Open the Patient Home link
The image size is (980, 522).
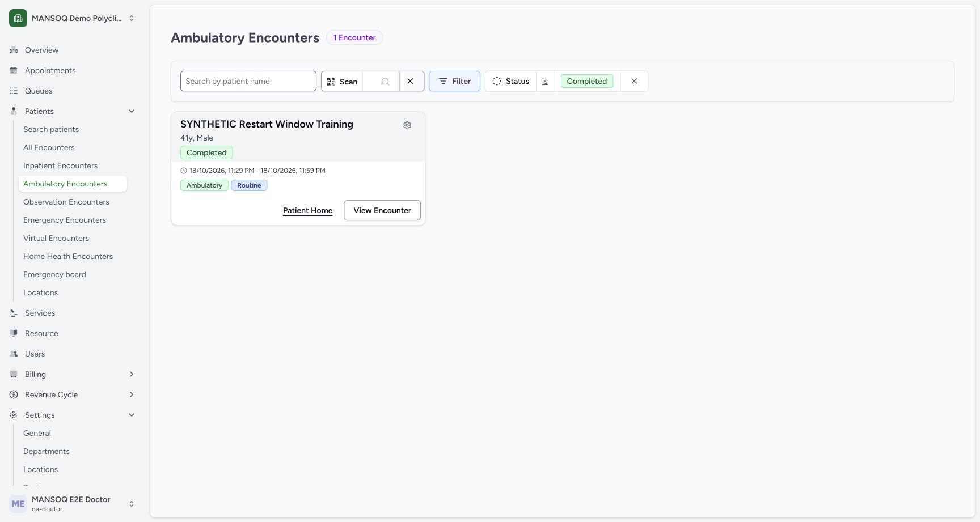click(x=308, y=210)
